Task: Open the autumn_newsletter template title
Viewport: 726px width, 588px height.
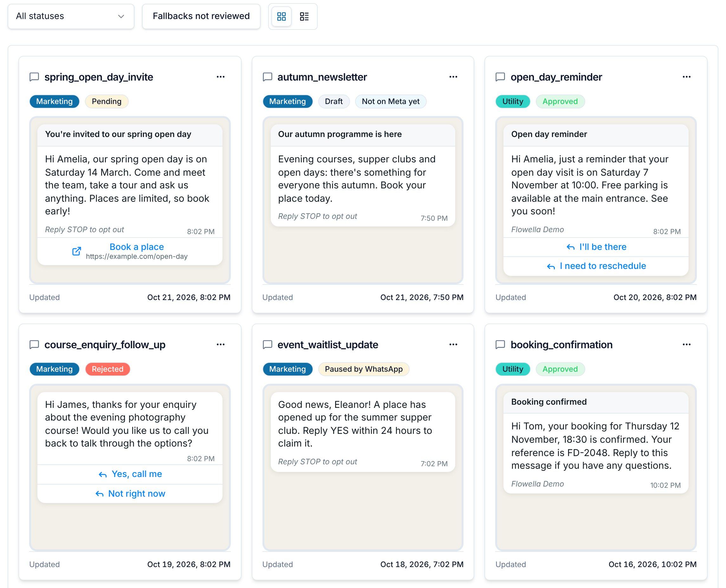Action: (322, 77)
